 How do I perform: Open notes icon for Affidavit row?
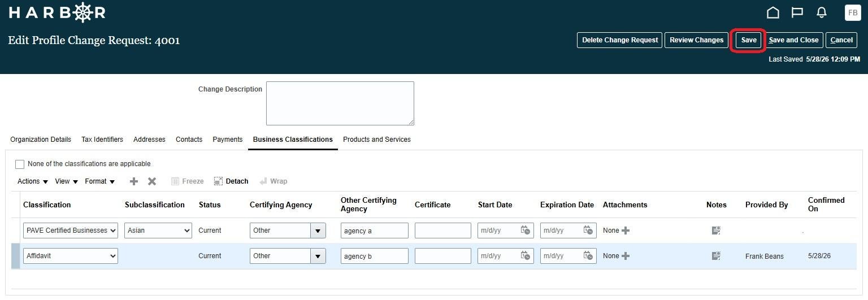coord(716,256)
